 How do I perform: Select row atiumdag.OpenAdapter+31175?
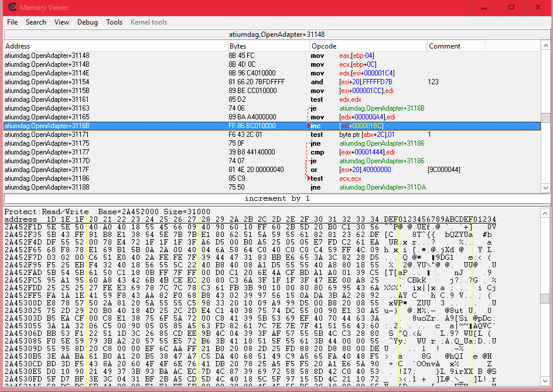tap(272, 143)
